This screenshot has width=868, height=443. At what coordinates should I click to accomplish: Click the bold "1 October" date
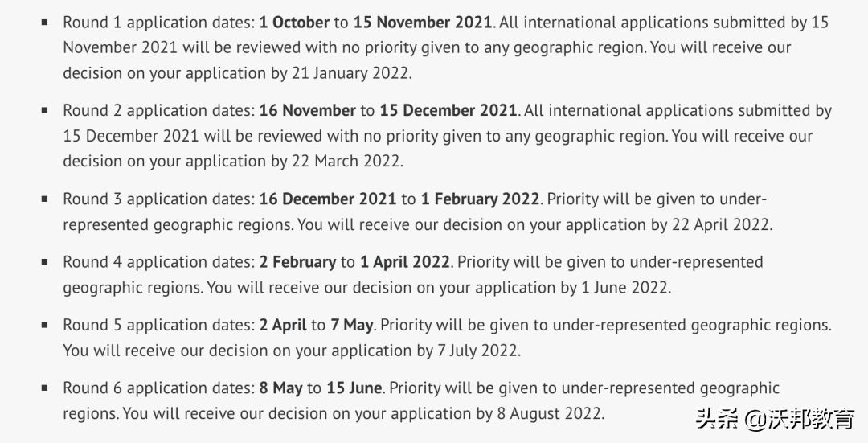(x=294, y=22)
